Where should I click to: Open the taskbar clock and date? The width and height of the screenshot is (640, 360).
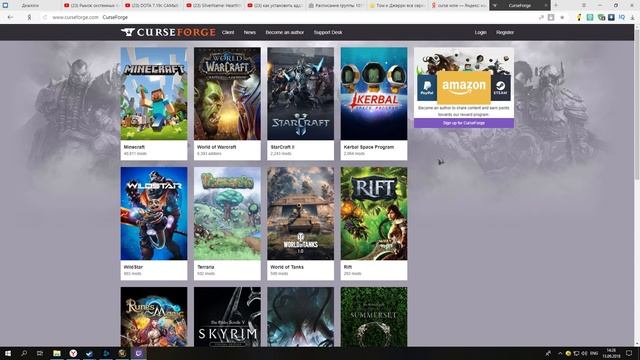point(611,353)
